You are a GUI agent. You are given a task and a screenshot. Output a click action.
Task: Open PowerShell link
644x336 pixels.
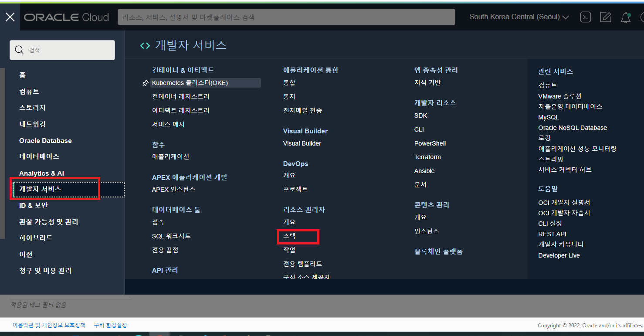[x=430, y=143]
